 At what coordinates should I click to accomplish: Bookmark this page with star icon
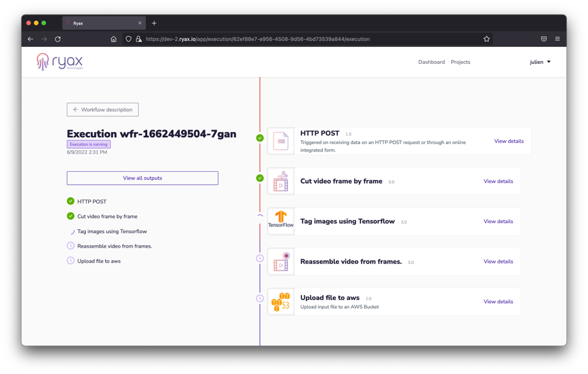pos(486,39)
